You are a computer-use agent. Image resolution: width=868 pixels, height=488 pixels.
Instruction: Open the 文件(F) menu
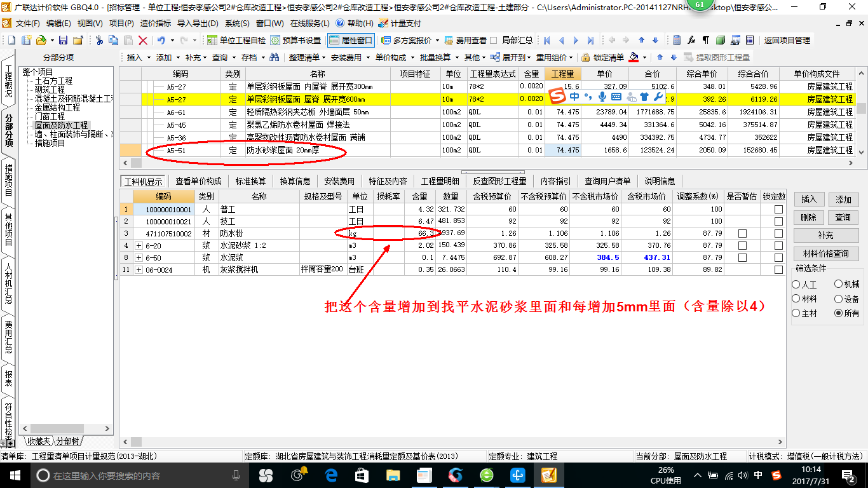(x=27, y=23)
